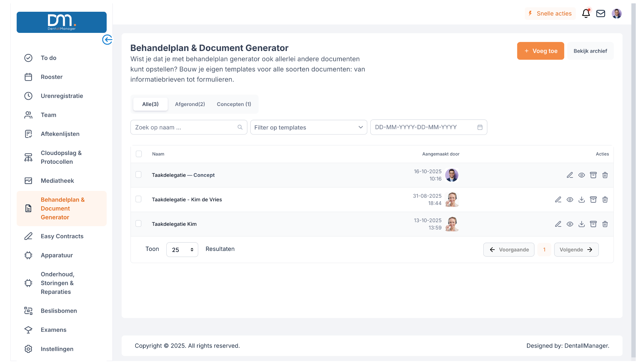Open Bekijk archief
The width and height of the screenshot is (644, 362).
point(590,51)
